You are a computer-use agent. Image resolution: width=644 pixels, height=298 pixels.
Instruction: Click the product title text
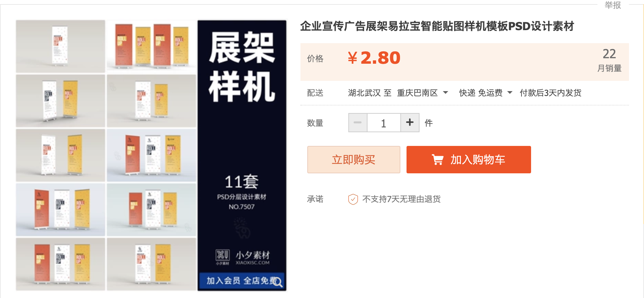[x=437, y=26]
